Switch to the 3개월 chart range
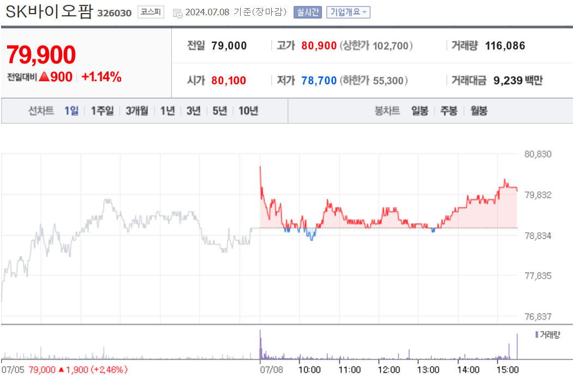Viewport: 573px width, 392px height. tap(137, 111)
